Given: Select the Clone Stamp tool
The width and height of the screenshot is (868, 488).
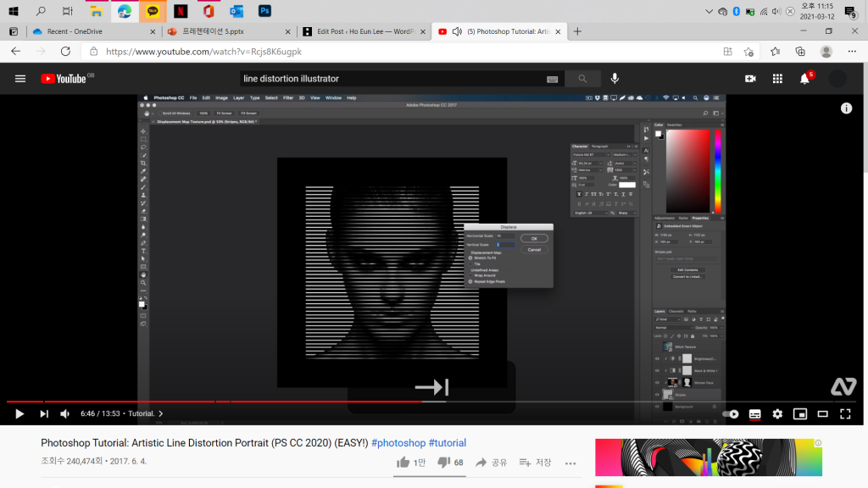Looking at the screenshot, I should coord(143,196).
